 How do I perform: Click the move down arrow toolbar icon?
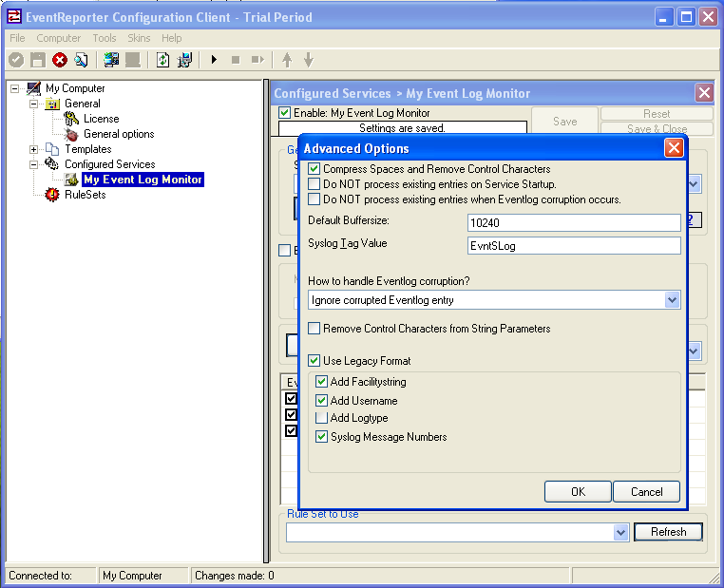click(x=309, y=60)
